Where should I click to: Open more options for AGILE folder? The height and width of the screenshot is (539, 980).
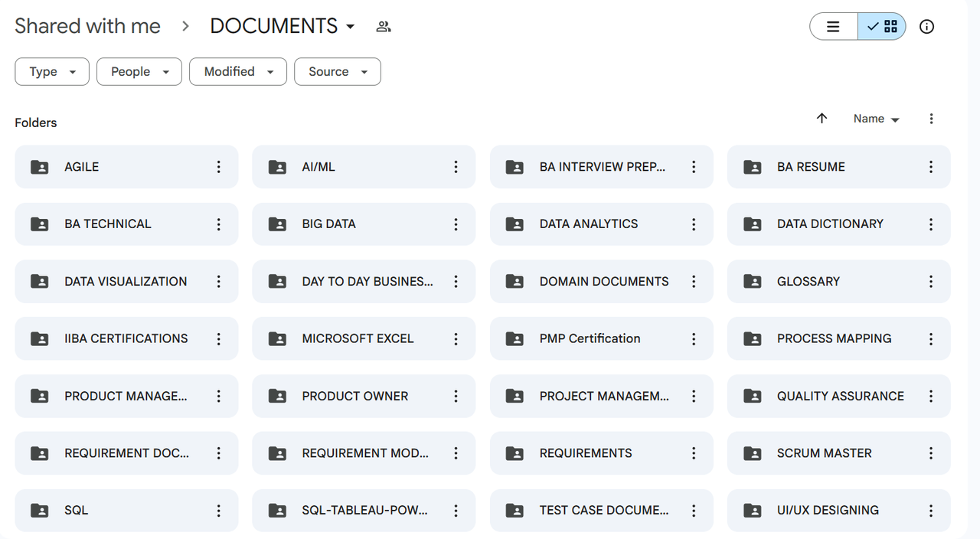[218, 167]
